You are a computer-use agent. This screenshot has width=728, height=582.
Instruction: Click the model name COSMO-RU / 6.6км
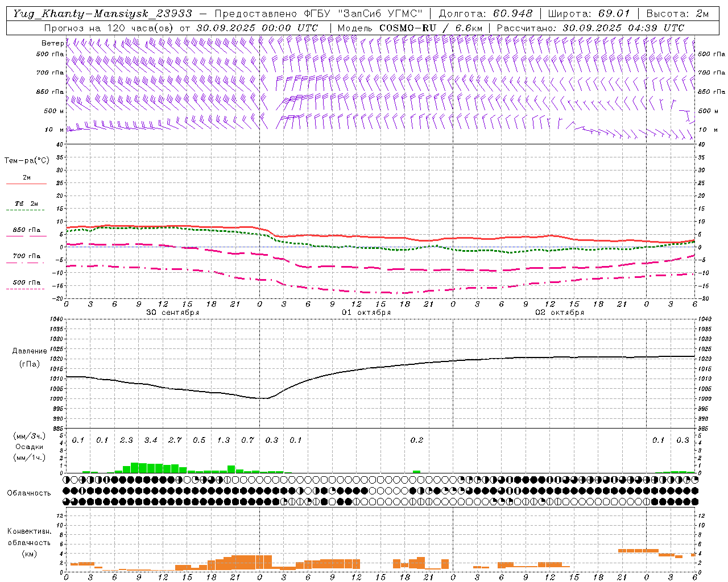point(430,28)
